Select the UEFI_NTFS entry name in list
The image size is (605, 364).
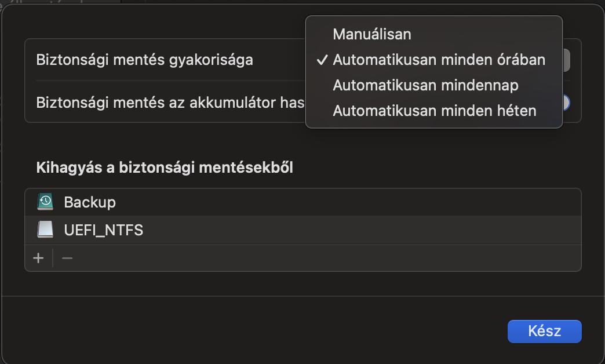103,230
